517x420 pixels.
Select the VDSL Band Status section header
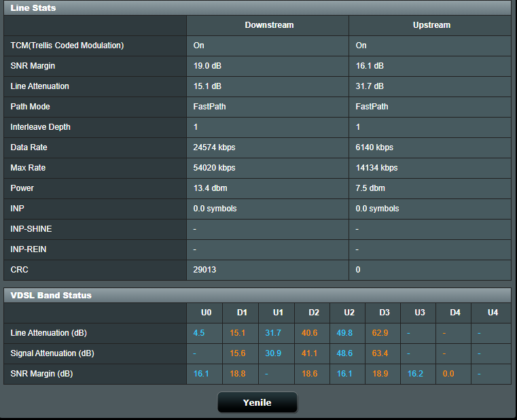pyautogui.click(x=51, y=296)
